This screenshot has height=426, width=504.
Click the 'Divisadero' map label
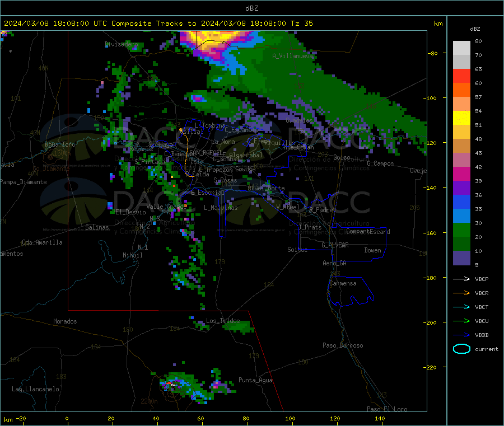point(122,44)
